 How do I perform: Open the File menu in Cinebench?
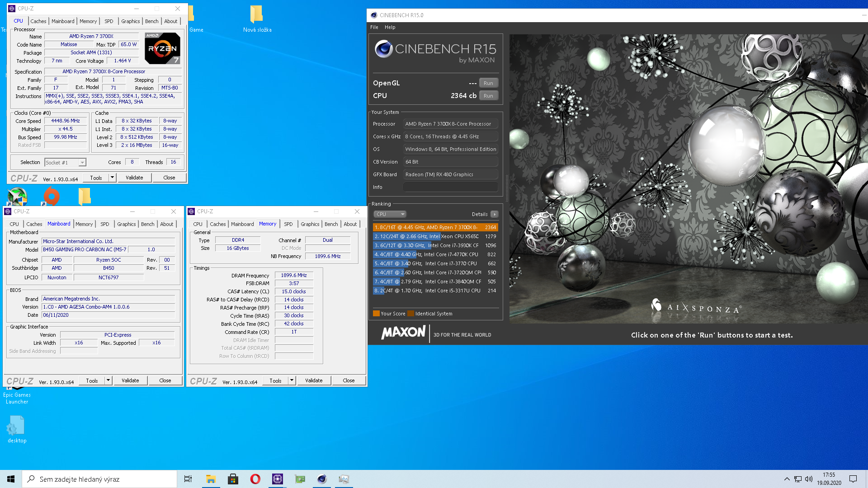374,27
